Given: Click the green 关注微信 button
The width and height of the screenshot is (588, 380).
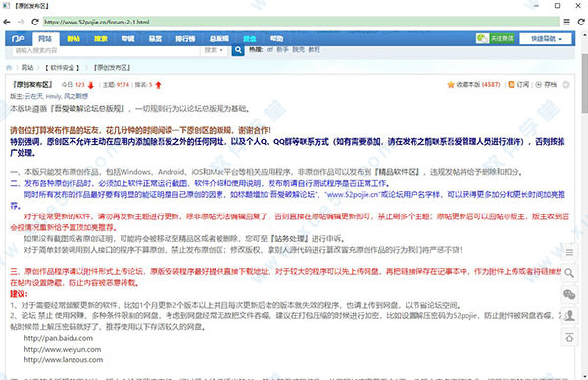Looking at the screenshot, I should [x=495, y=38].
